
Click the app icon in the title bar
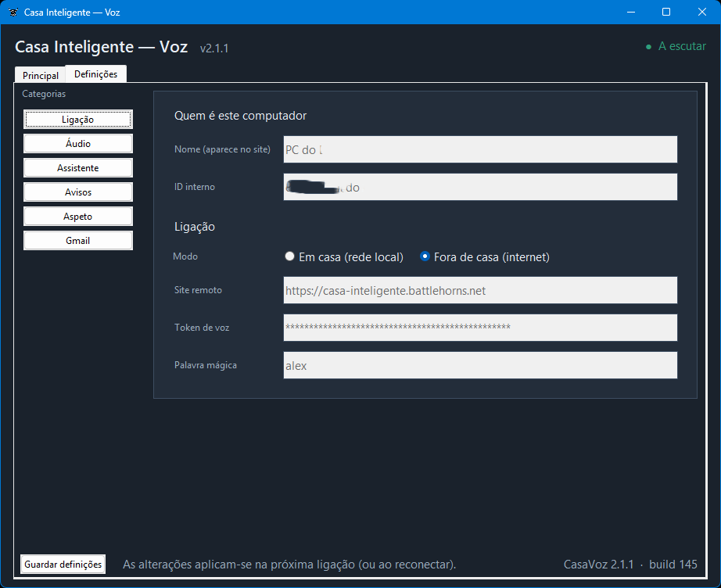(x=13, y=13)
